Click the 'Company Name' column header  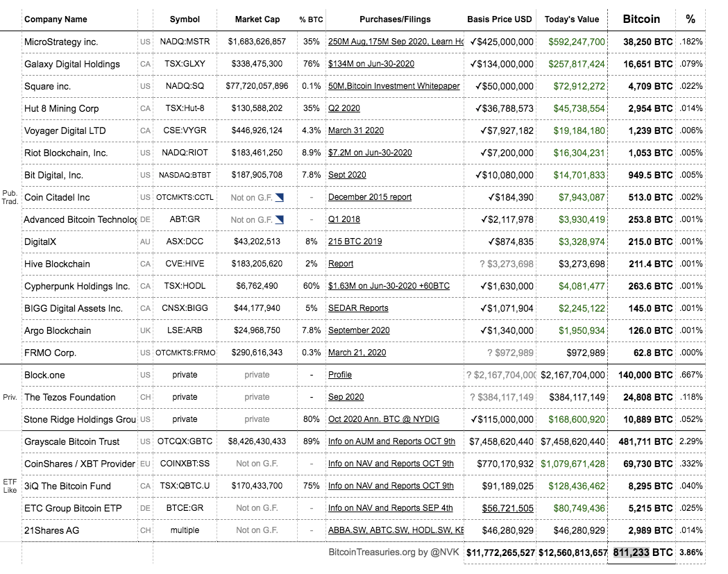click(56, 19)
